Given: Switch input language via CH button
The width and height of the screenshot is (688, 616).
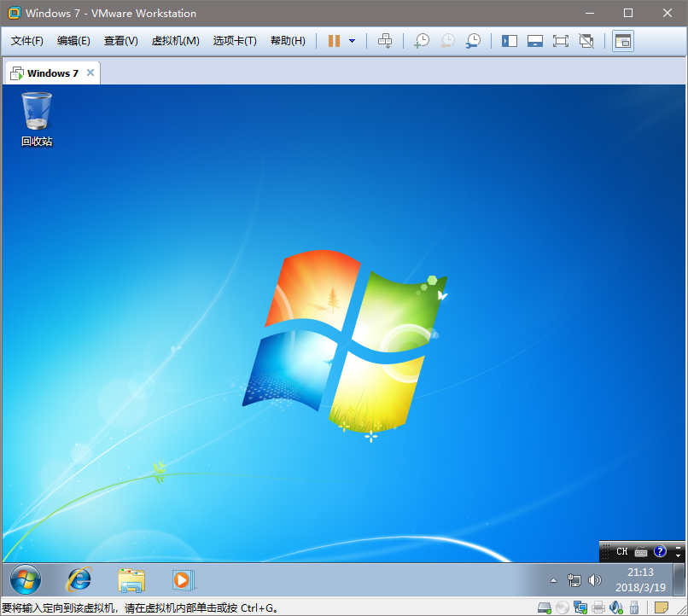Looking at the screenshot, I should click(x=621, y=551).
